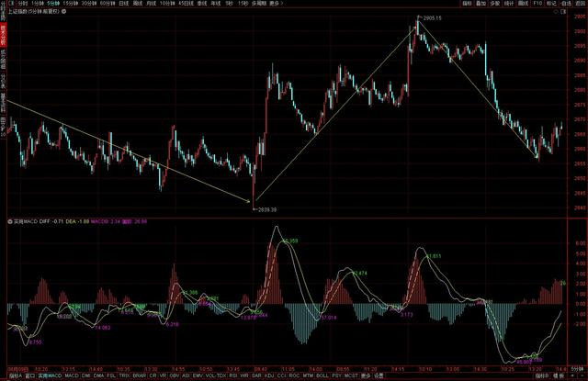Select the BRAR indicator tab

pos(139,375)
